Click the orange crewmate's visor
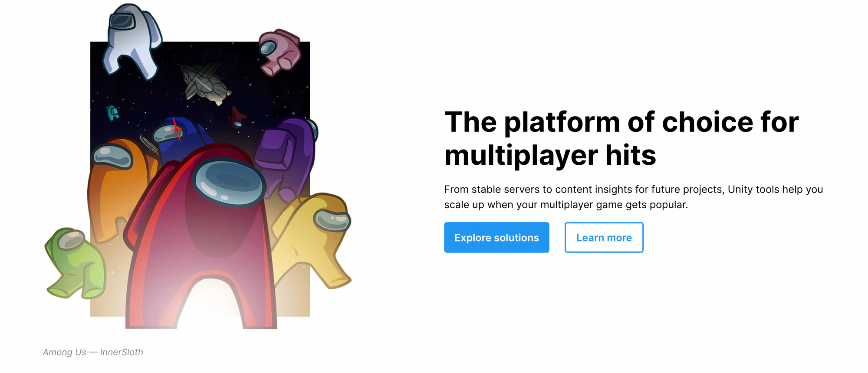This screenshot has width=868, height=373. tap(112, 157)
